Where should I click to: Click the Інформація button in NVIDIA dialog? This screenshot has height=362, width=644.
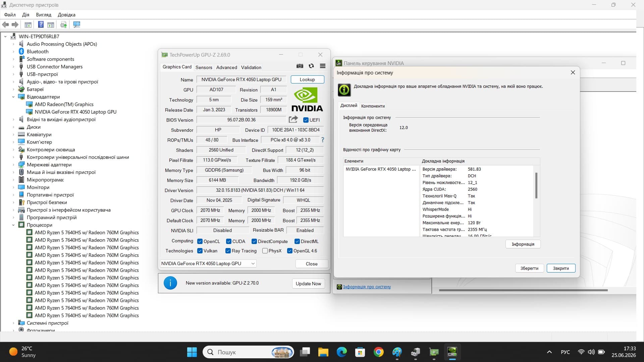(x=523, y=244)
